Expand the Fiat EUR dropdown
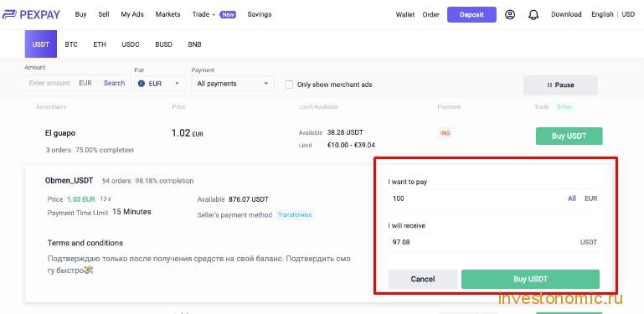Image resolution: width=644 pixels, height=314 pixels. point(159,84)
